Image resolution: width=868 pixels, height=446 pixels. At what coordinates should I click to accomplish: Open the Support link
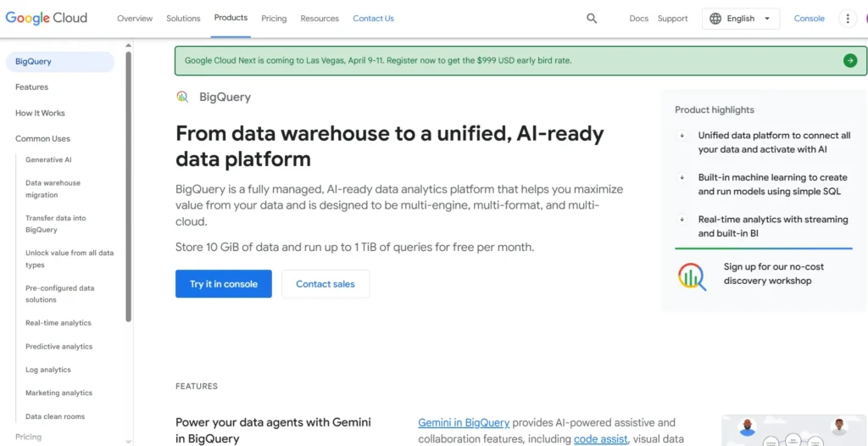tap(672, 19)
